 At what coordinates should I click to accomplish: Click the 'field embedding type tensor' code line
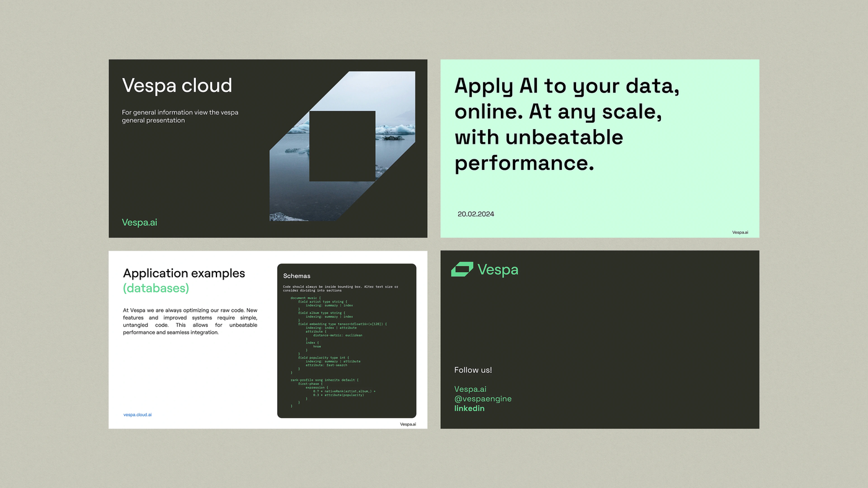point(342,324)
